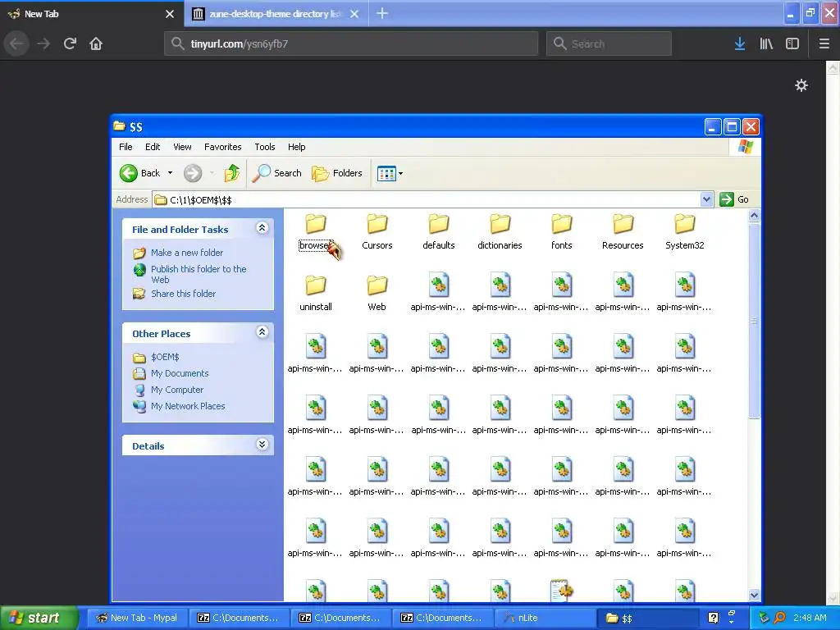Screen dimensions: 840x630
Task: Open the View menu
Action: pyautogui.click(x=182, y=147)
